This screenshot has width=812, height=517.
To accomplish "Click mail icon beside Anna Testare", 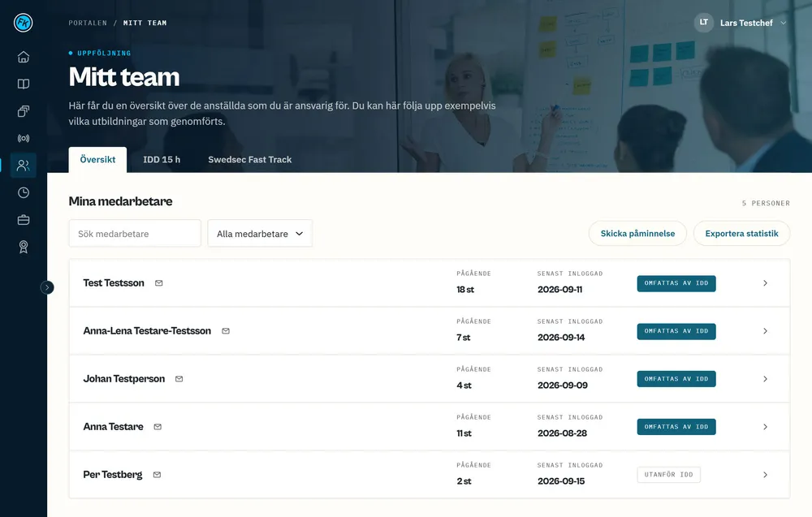I will point(158,427).
